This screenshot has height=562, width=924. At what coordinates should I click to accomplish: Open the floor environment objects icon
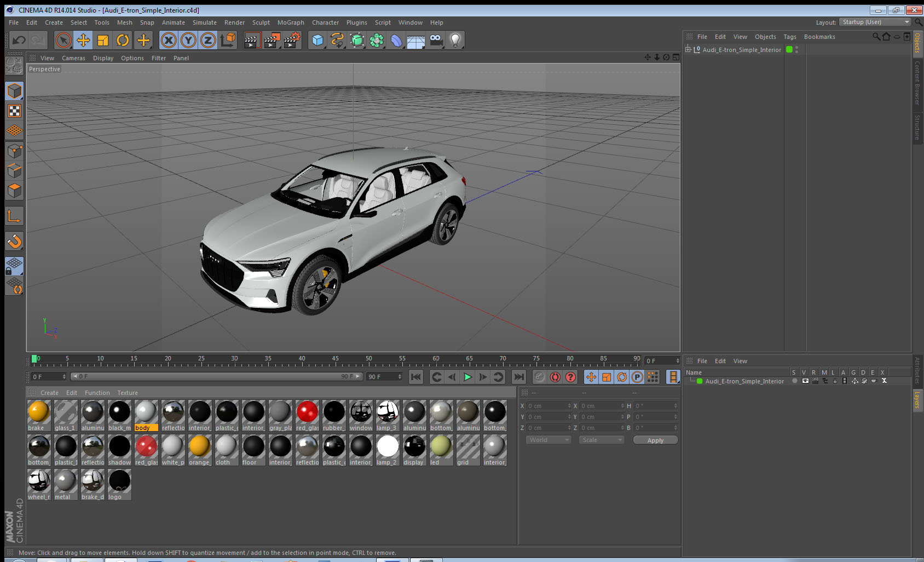[416, 40]
